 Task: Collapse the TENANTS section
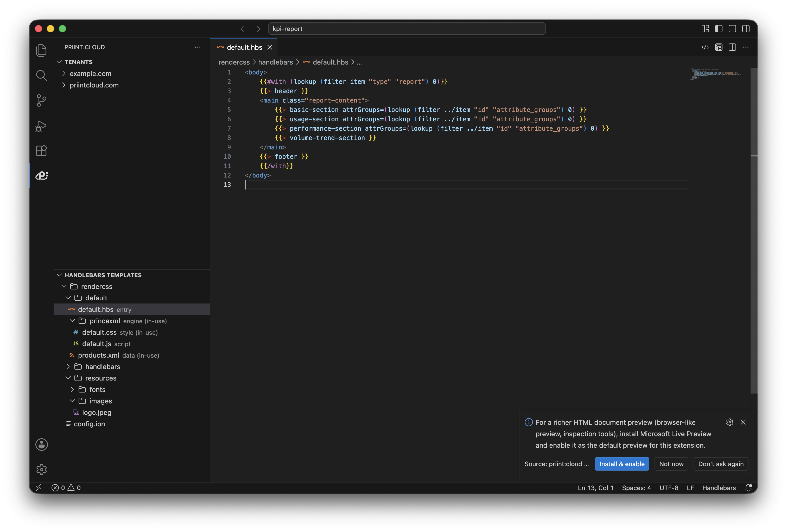[x=132, y=62]
